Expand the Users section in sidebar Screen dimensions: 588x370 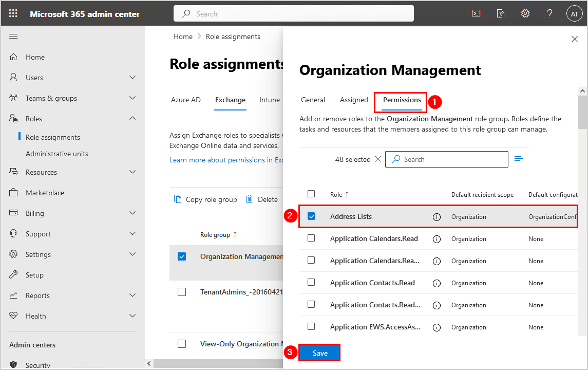(x=132, y=78)
